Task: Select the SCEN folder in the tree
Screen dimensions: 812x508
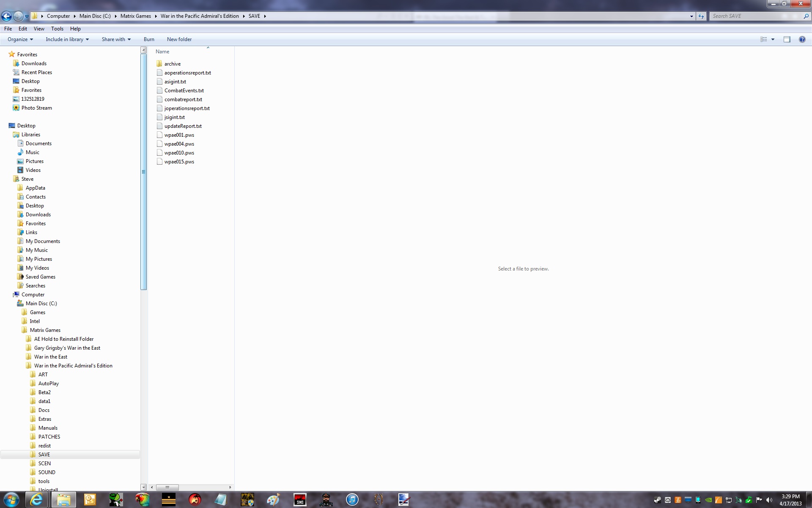Action: [x=44, y=464]
